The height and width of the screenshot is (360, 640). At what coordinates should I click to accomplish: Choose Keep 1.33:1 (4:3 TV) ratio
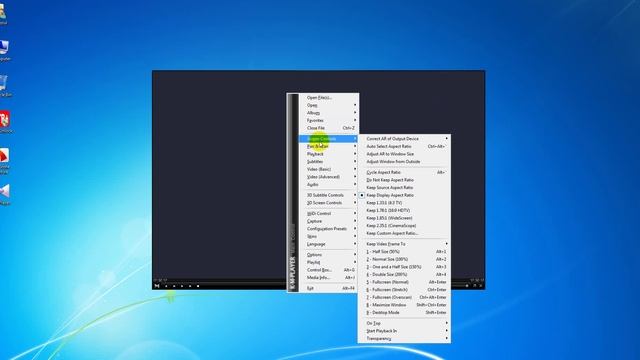click(x=404, y=203)
